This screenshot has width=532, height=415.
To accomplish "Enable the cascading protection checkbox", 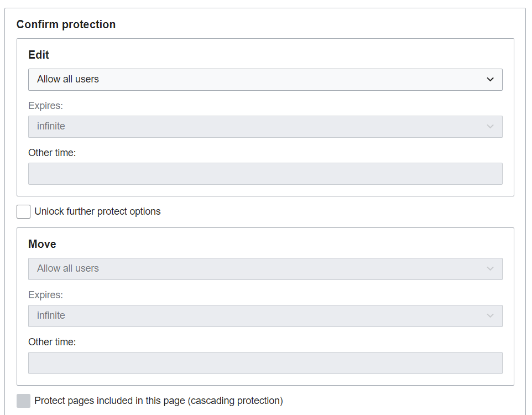I will 24,401.
